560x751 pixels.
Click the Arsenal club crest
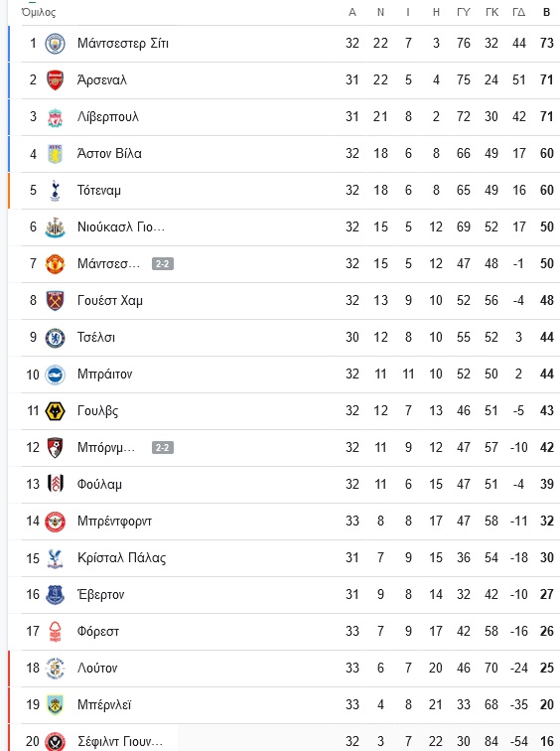[x=55, y=80]
